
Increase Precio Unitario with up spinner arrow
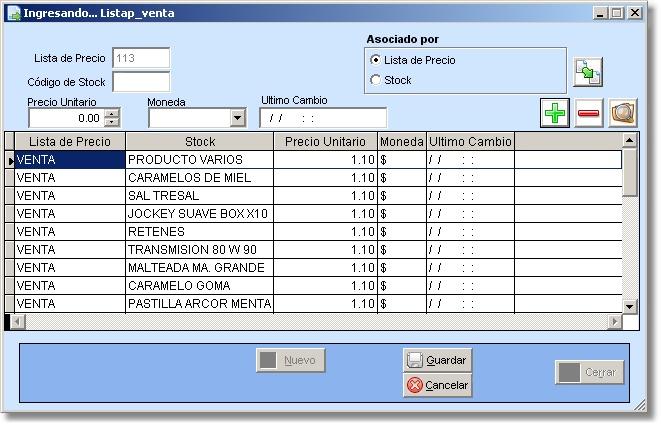pos(111,113)
